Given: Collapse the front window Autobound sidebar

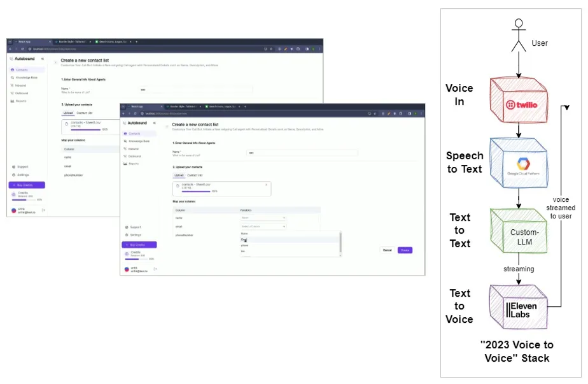Looking at the screenshot, I should point(154,123).
